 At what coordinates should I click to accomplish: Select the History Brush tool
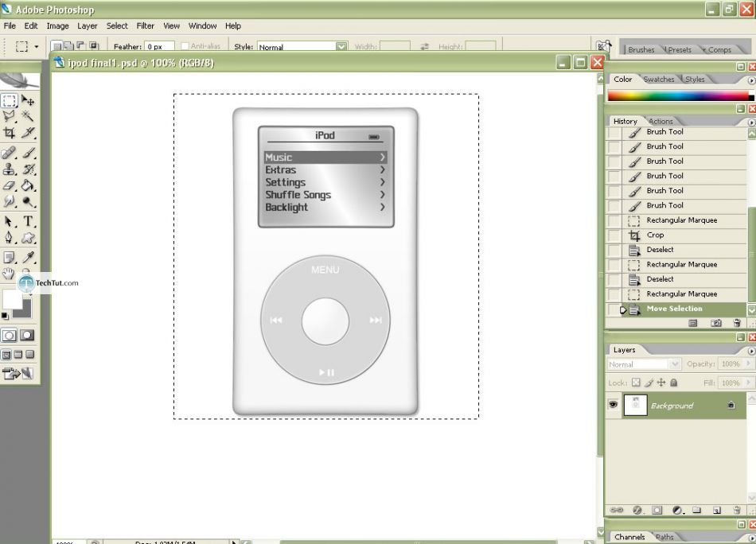point(28,169)
